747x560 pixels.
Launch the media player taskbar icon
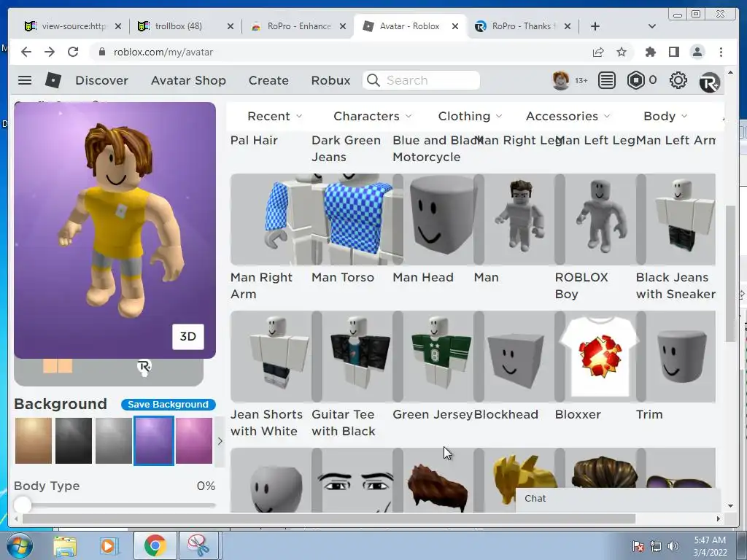109,545
